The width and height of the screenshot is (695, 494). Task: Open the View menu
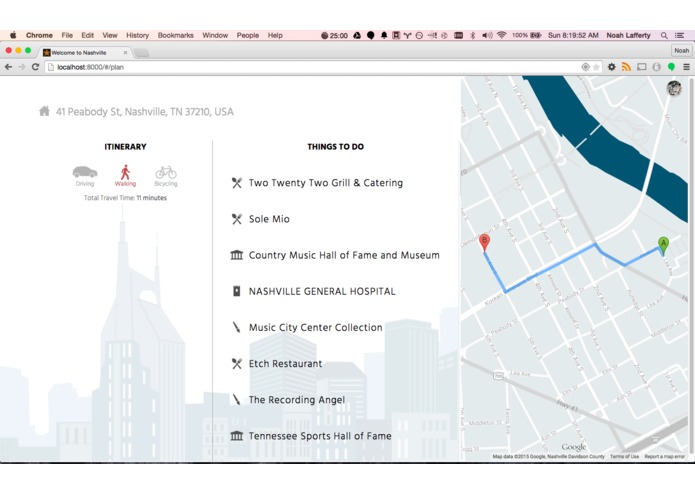(110, 35)
